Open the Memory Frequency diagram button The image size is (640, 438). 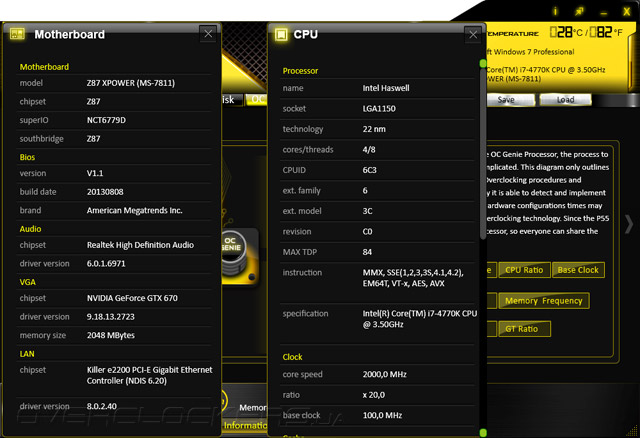544,301
